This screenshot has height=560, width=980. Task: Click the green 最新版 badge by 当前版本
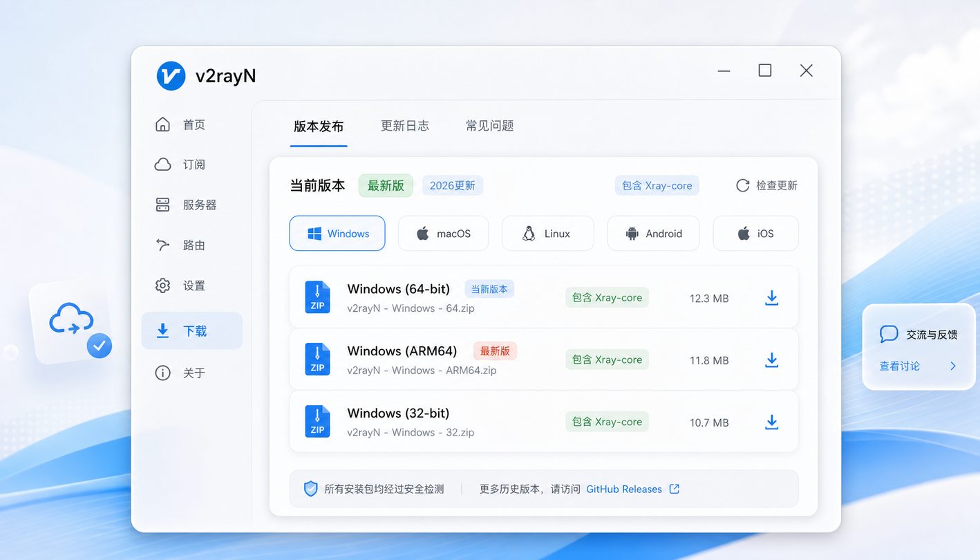(x=386, y=185)
